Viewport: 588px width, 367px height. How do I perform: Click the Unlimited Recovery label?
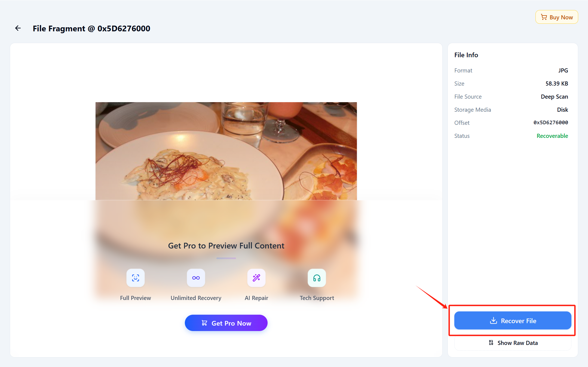point(196,298)
